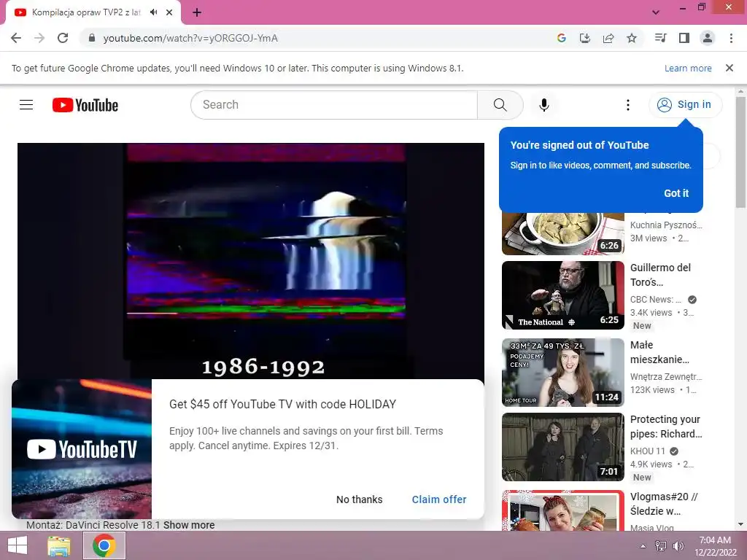Open Learn more about Chrome updates

click(x=687, y=68)
